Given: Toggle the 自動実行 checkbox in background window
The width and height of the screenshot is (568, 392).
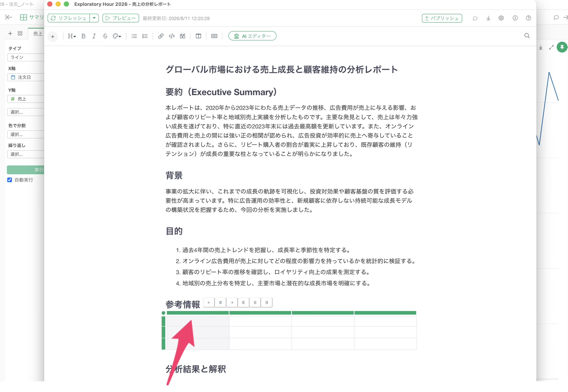Looking at the screenshot, I should tap(10, 180).
